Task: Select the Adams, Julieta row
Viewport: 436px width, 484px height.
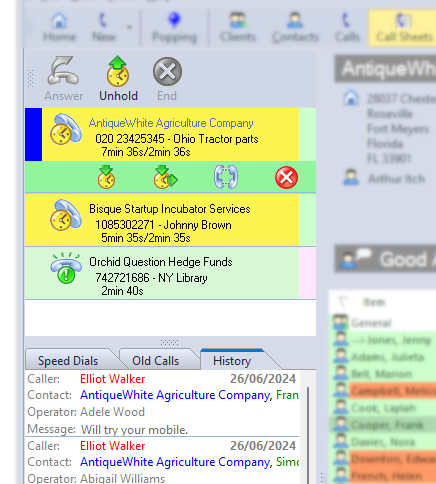Action: [383, 357]
